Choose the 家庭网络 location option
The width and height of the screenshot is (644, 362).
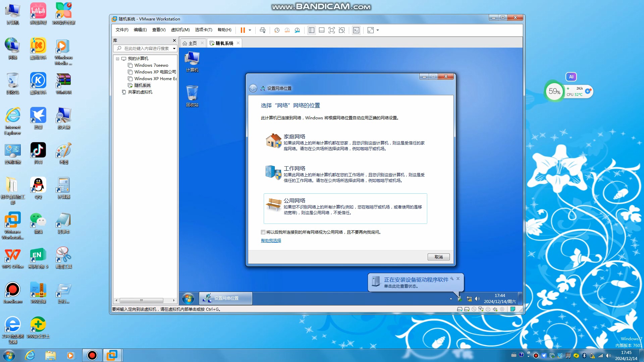[x=345, y=142]
